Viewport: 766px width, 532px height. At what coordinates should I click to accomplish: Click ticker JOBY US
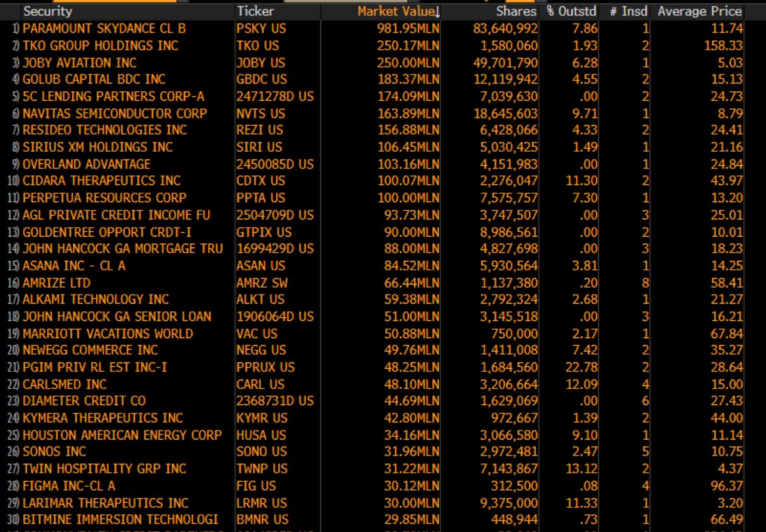[262, 63]
